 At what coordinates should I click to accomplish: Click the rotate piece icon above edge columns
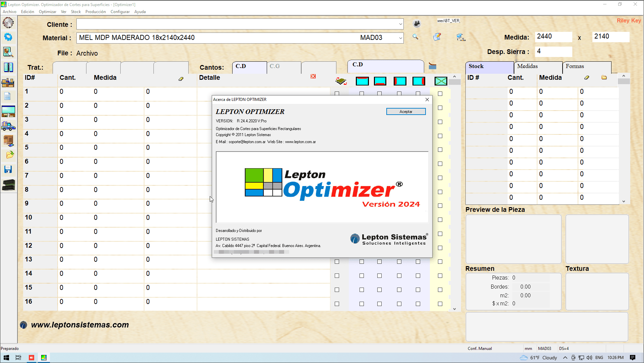(341, 81)
